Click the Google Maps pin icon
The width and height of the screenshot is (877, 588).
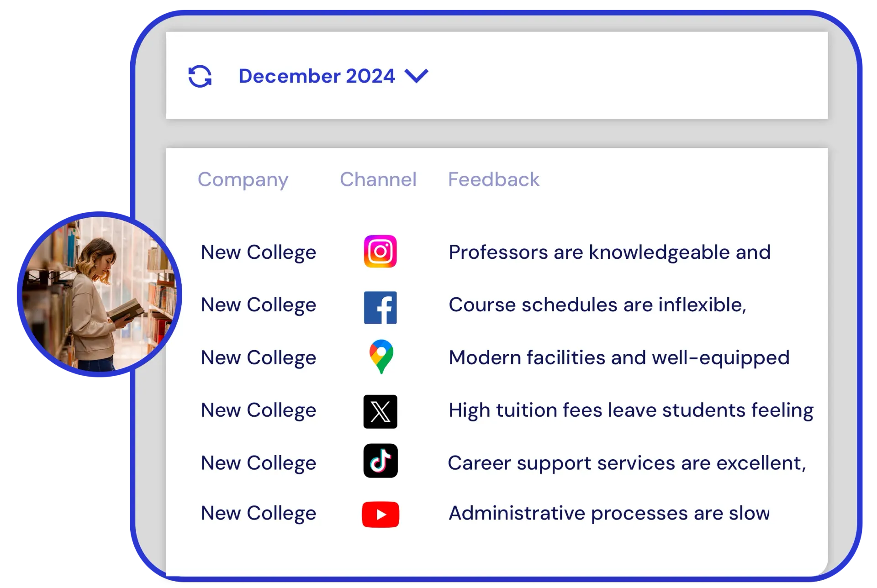click(381, 357)
